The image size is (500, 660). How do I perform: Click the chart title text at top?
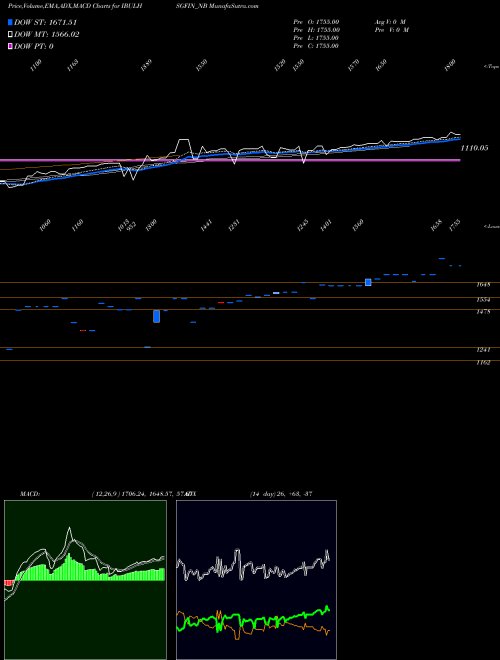click(x=133, y=6)
